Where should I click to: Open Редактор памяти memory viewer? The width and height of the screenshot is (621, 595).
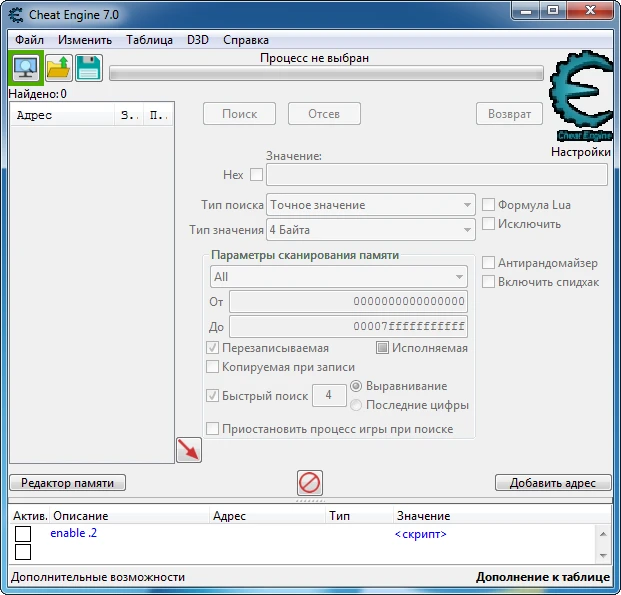pyautogui.click(x=67, y=483)
